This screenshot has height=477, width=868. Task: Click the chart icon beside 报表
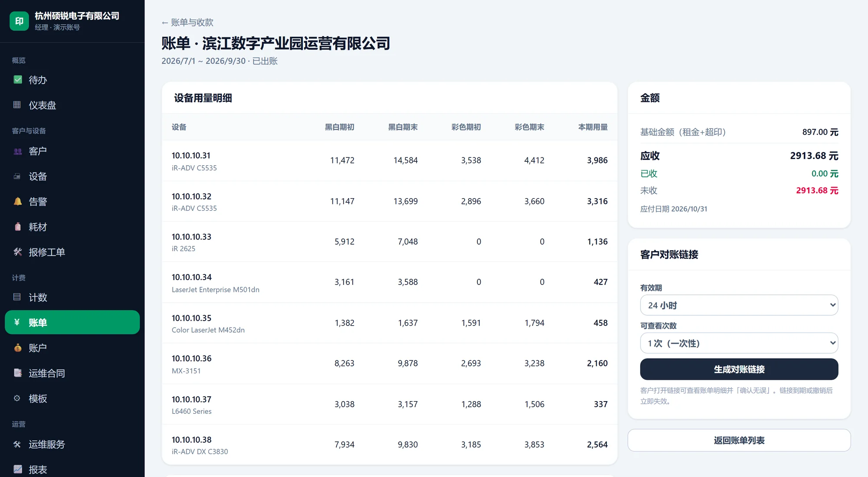[18, 469]
